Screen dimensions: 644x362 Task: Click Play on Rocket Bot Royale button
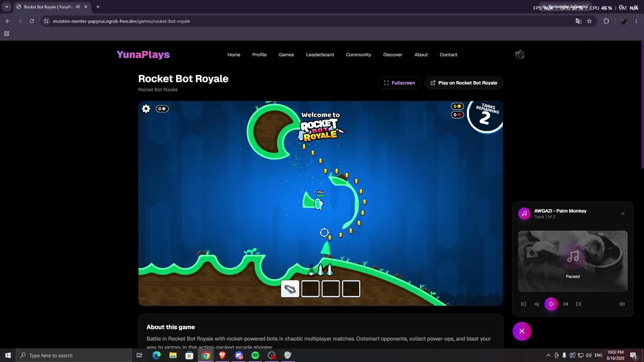point(464,83)
